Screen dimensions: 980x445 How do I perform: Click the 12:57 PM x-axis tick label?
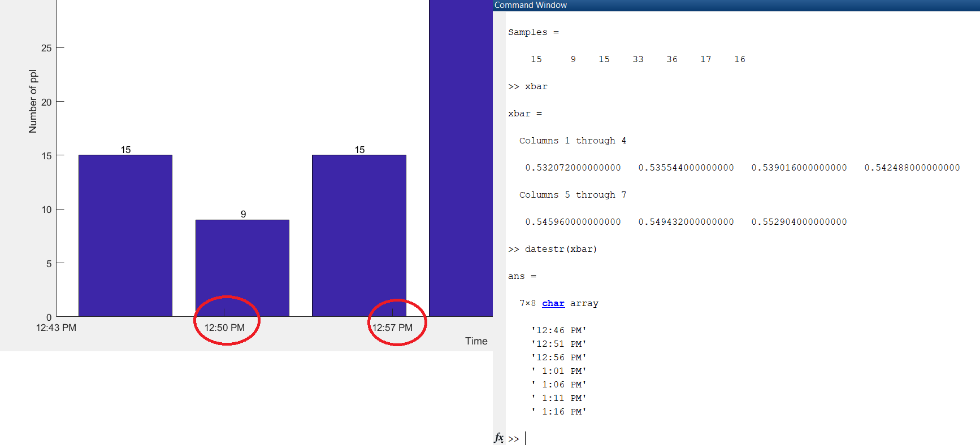coord(392,328)
